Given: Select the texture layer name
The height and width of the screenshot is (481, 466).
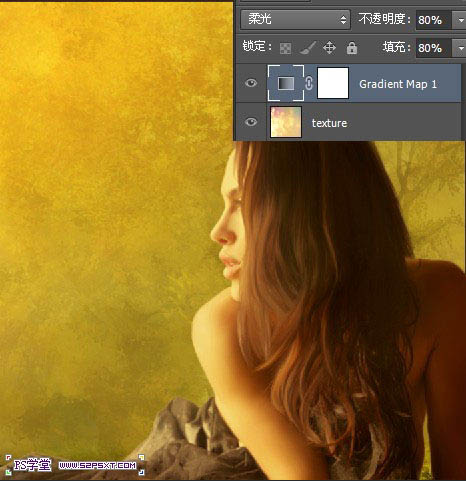Looking at the screenshot, I should click(x=329, y=123).
